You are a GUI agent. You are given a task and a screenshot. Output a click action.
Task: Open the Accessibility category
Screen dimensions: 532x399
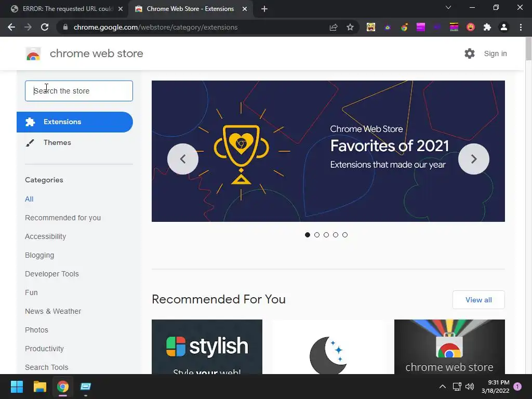pos(46,236)
